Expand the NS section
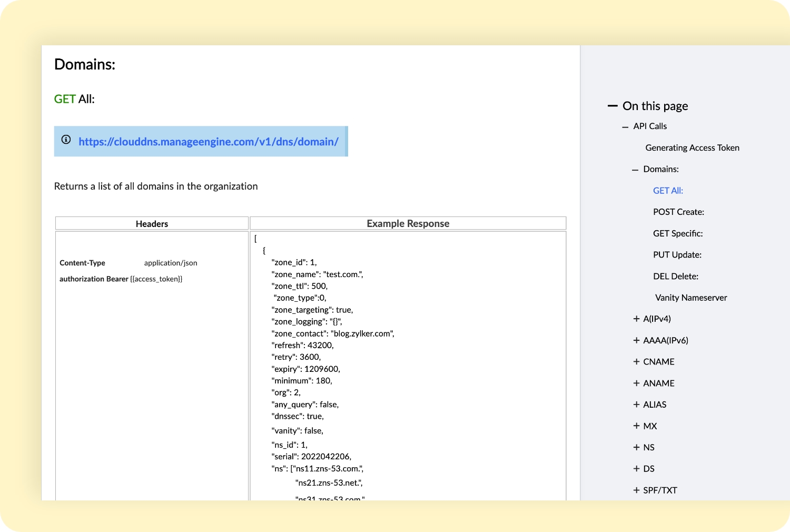790x532 pixels. (x=636, y=447)
